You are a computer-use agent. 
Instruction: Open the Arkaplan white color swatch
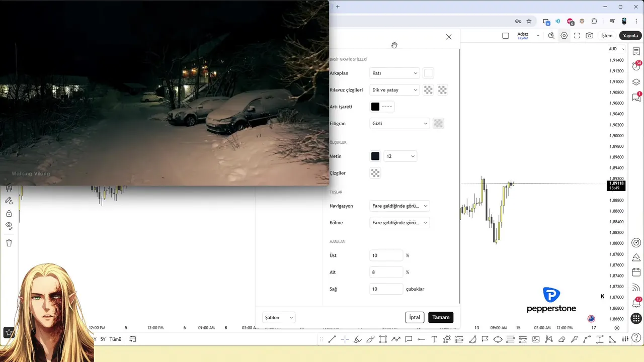428,73
